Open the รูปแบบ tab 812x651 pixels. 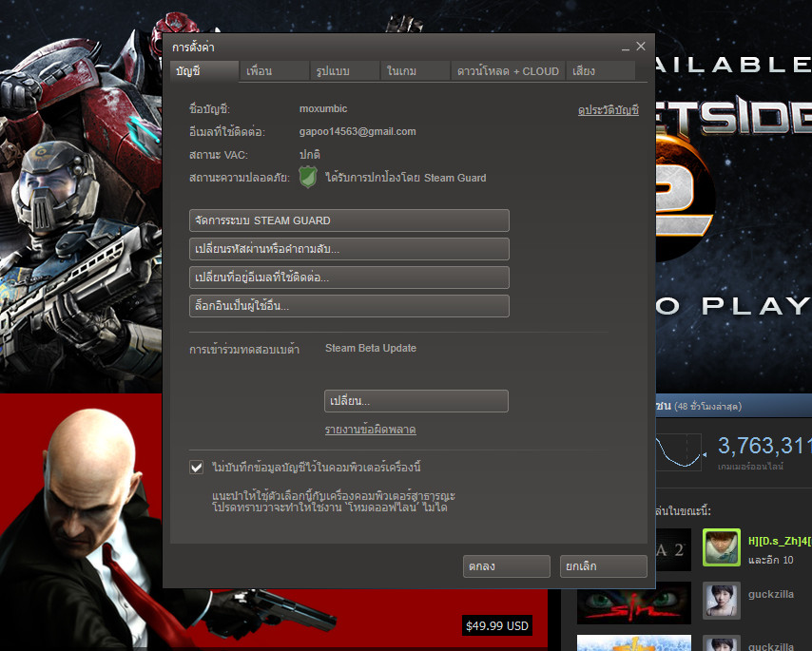[345, 71]
